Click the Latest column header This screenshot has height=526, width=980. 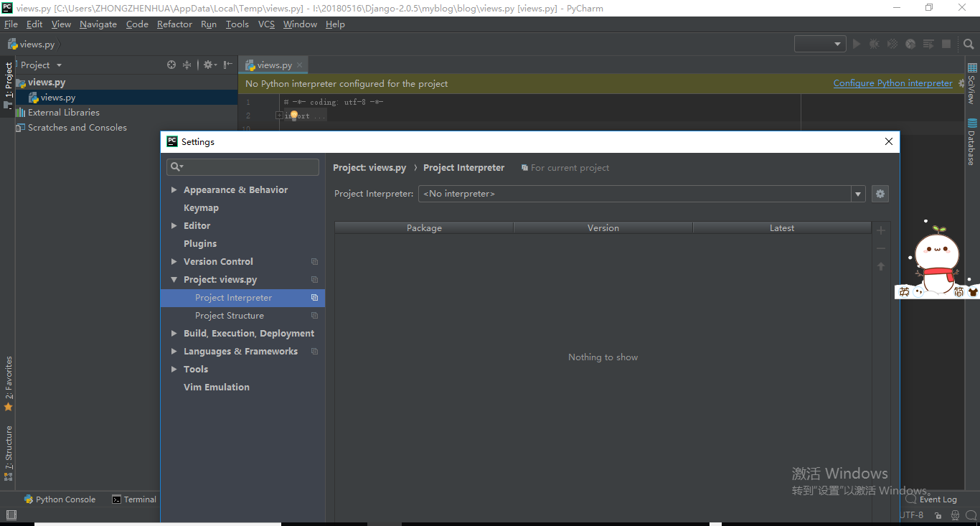782,228
